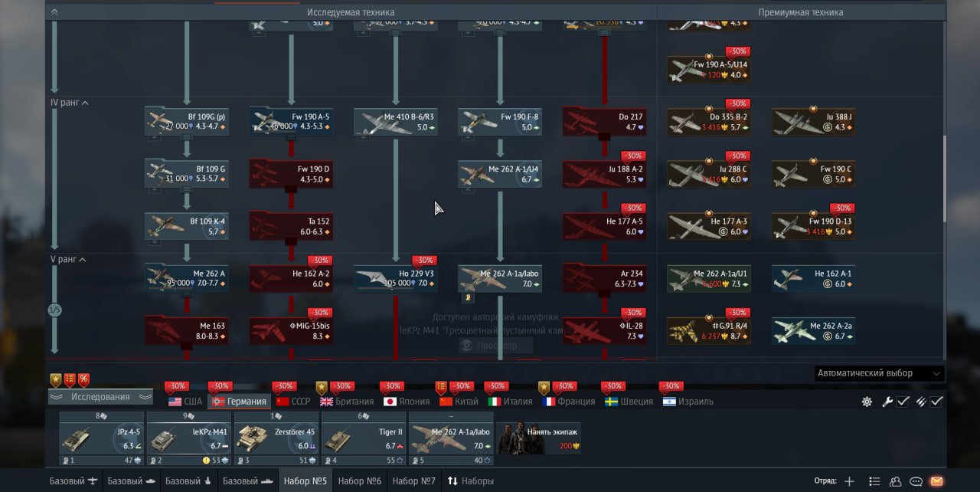This screenshot has height=492, width=980.
Task: Open the Автоматический выбор dropdown
Action: coord(879,373)
